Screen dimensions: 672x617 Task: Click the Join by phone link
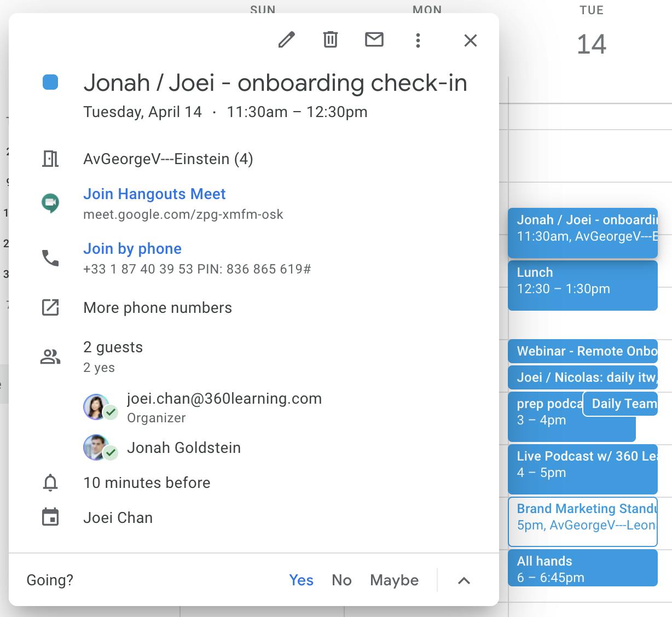(132, 248)
